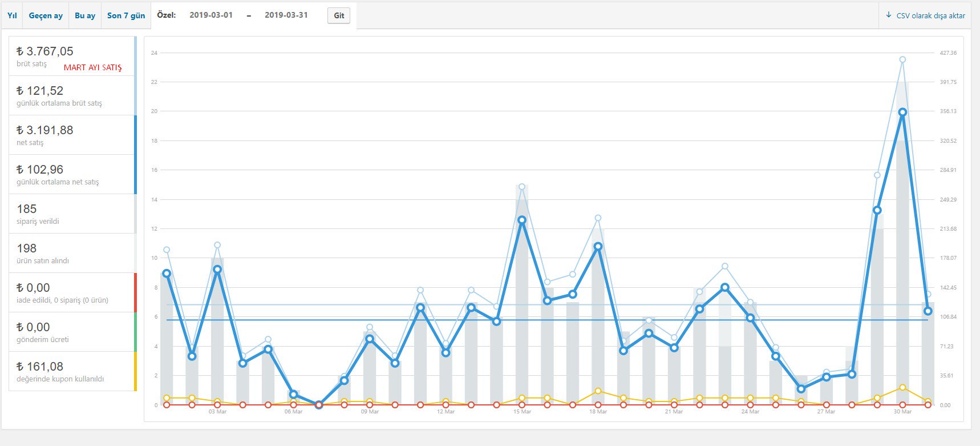980x446 pixels.
Task: Click the gross sales peak point on 30 Mar
Action: click(x=902, y=59)
